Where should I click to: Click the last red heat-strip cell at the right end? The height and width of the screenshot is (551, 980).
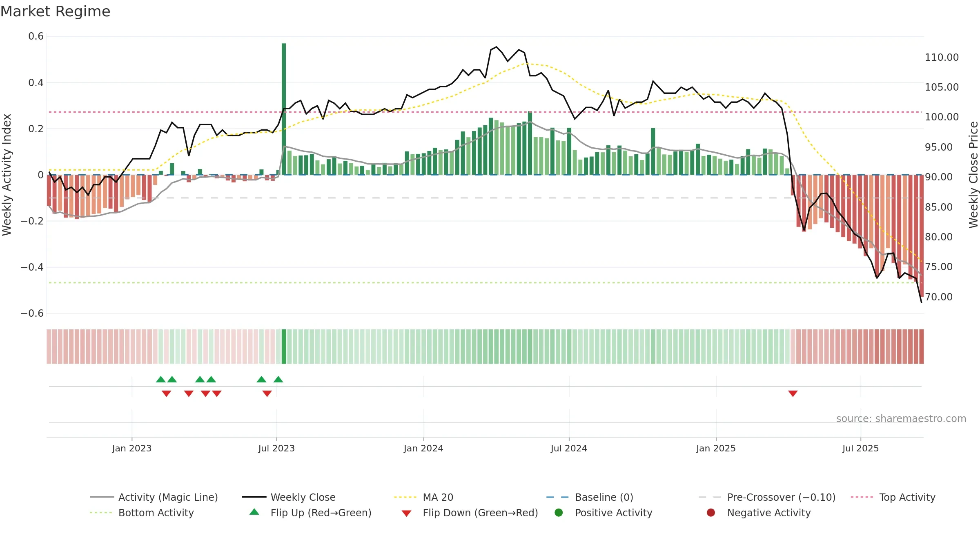click(921, 347)
